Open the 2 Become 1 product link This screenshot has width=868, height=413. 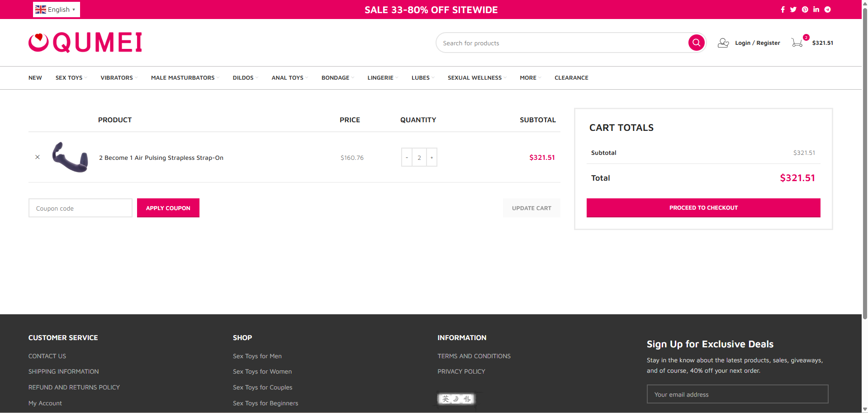[161, 158]
